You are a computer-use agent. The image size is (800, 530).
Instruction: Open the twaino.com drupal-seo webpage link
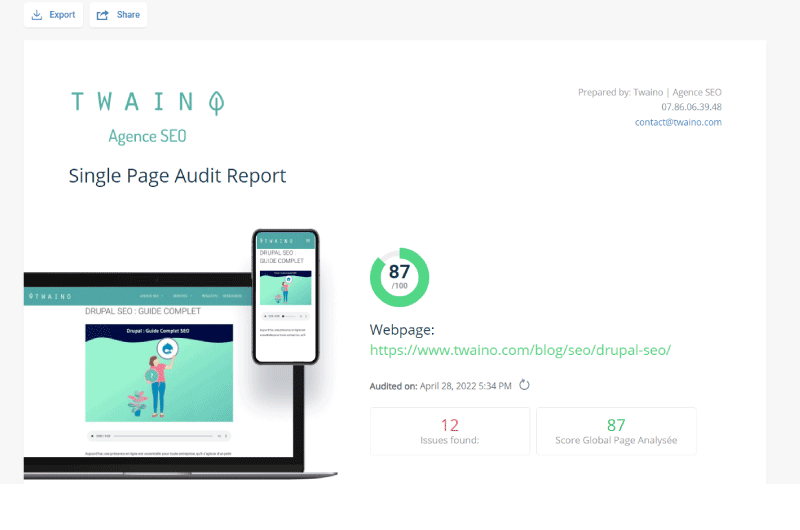point(520,350)
